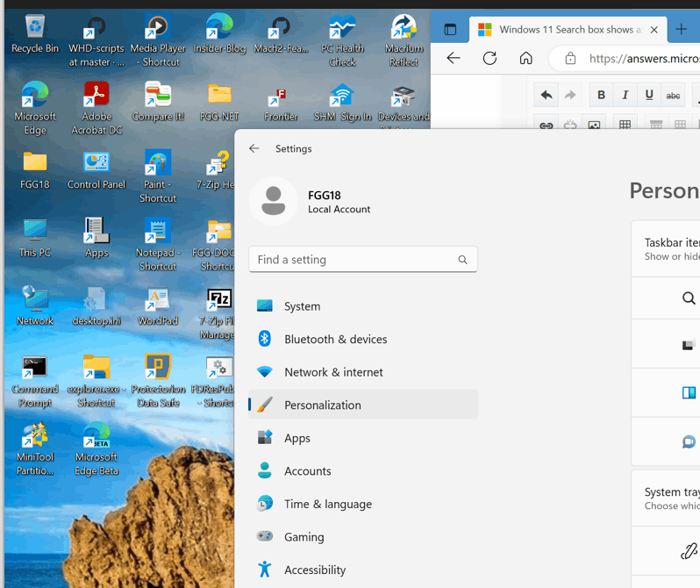The height and width of the screenshot is (588, 700).
Task: Click the Settings back arrow
Action: point(254,148)
